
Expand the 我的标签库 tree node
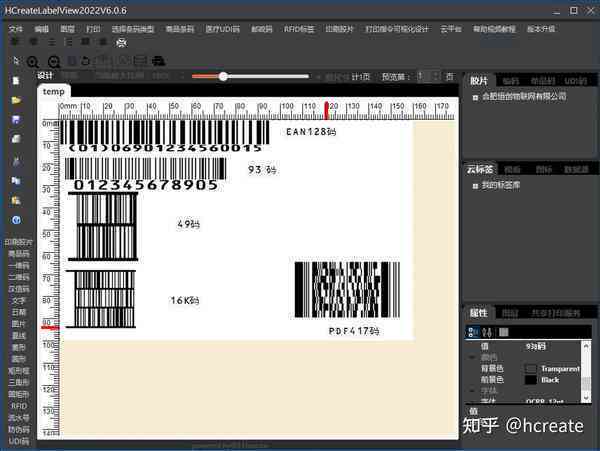click(x=475, y=186)
